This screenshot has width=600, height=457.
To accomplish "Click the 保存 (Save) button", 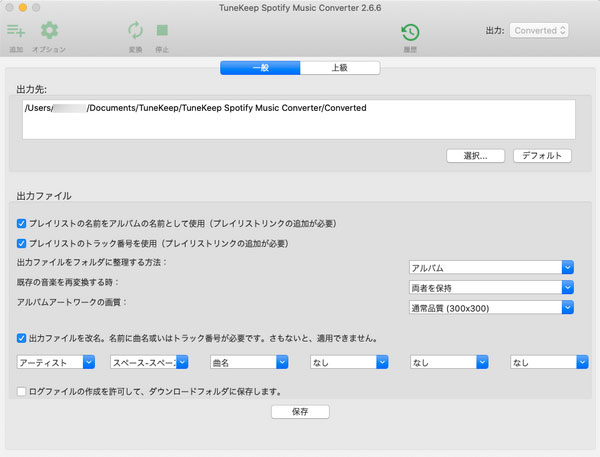I will pyautogui.click(x=300, y=412).
